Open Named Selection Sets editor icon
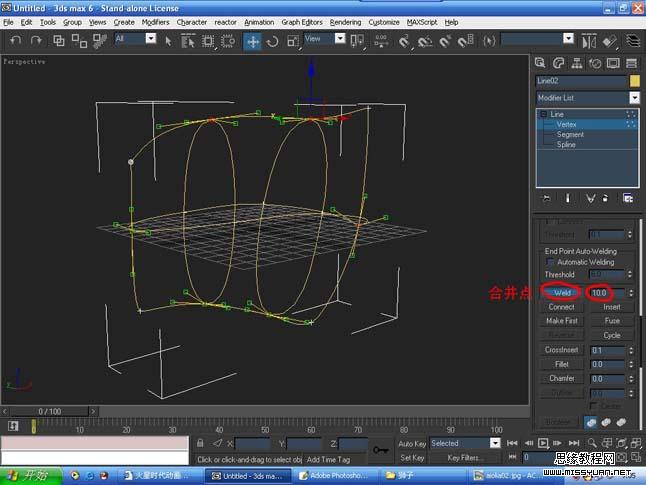 489,41
